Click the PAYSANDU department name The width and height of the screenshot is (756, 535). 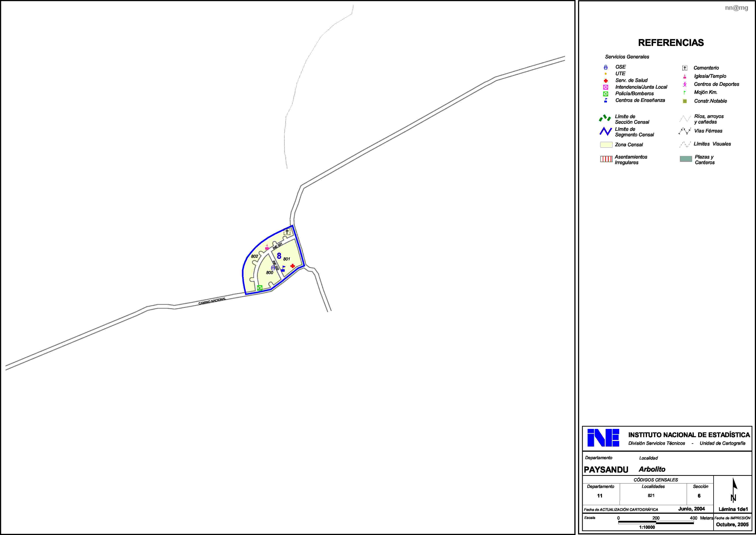[606, 470]
